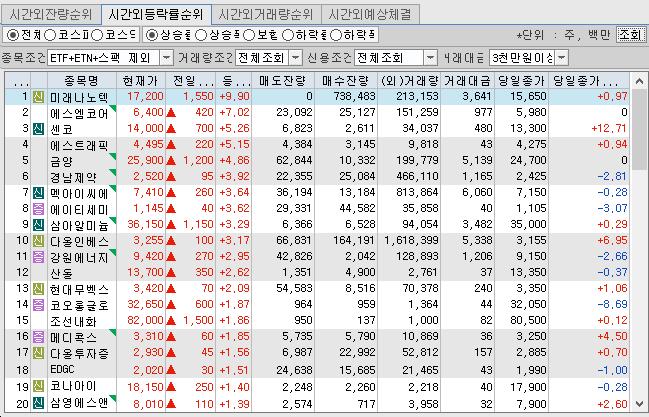Select the 하락폭 radio button
The width and height of the screenshot is (649, 417).
click(336, 36)
